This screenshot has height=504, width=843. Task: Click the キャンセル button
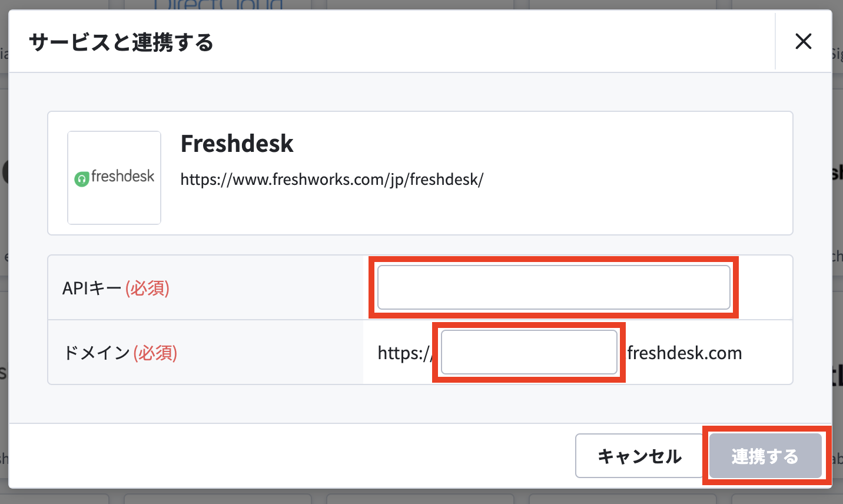(x=639, y=456)
